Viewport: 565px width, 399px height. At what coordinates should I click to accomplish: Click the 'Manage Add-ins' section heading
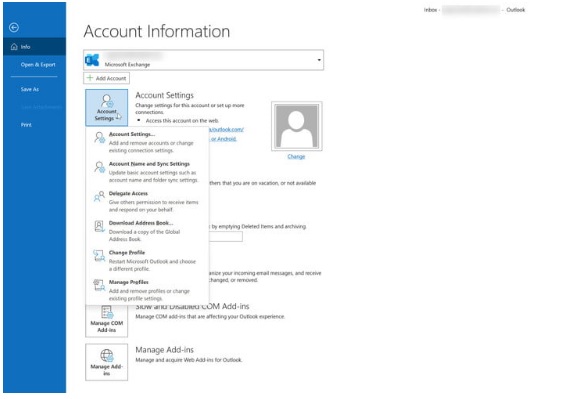point(164,350)
